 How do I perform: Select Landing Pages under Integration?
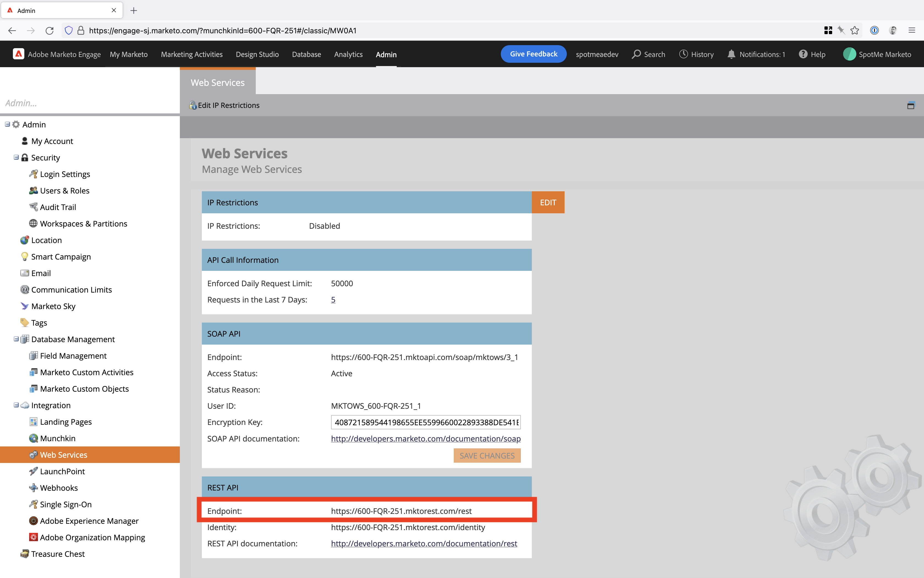tap(66, 422)
